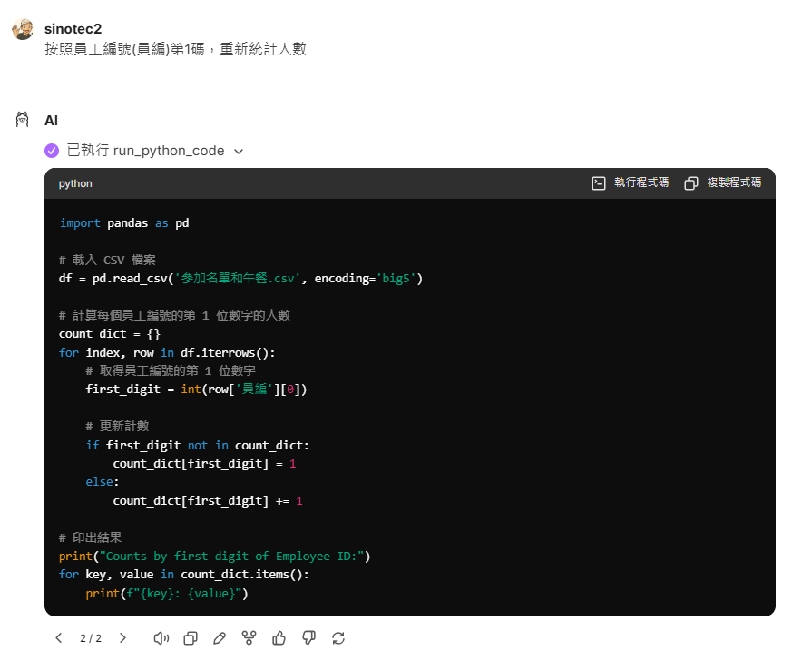Screen dimensions: 812x651
Task: Copy the AI response using copy icon
Action: tap(191, 638)
